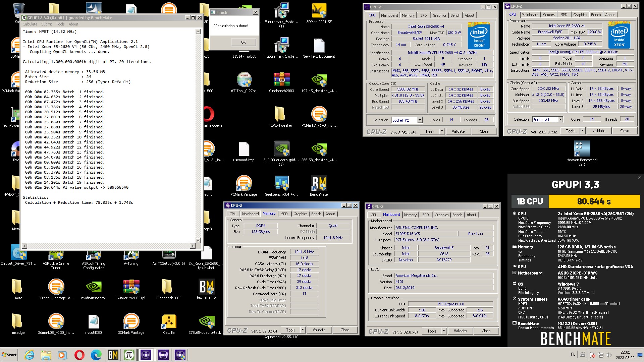Viewport: 644px width, 362px height.
Task: Open the CPU-Tweaker folder icon
Action: [281, 117]
